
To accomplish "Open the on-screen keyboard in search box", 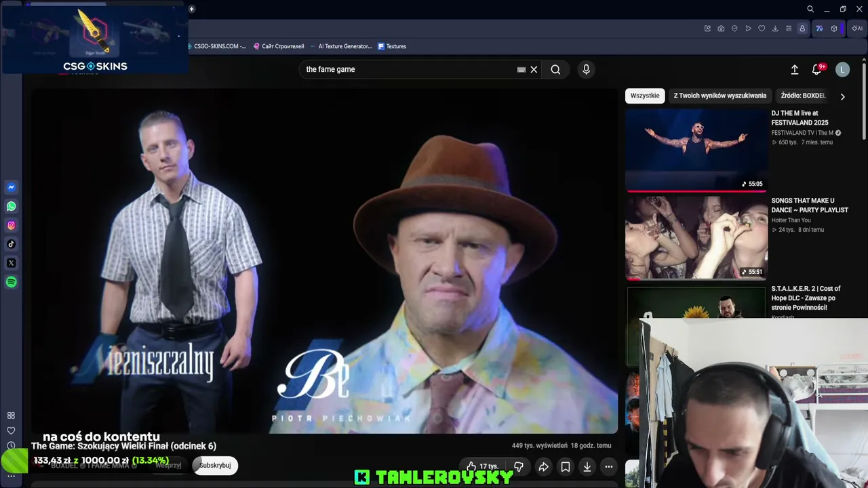I will click(521, 69).
